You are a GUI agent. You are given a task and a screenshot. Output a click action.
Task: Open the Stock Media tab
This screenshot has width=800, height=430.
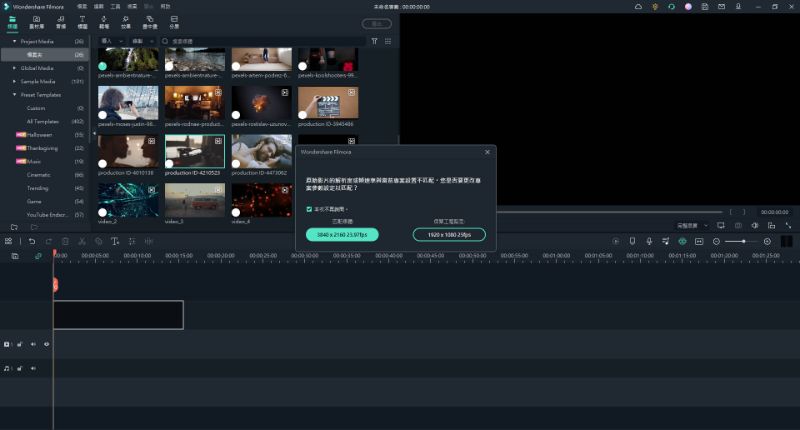coord(36,22)
